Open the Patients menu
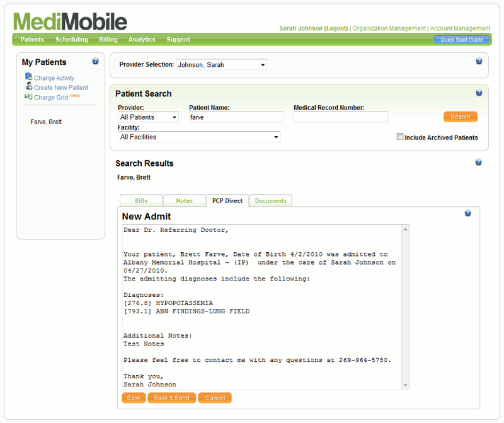504x423 pixels. pyautogui.click(x=32, y=39)
